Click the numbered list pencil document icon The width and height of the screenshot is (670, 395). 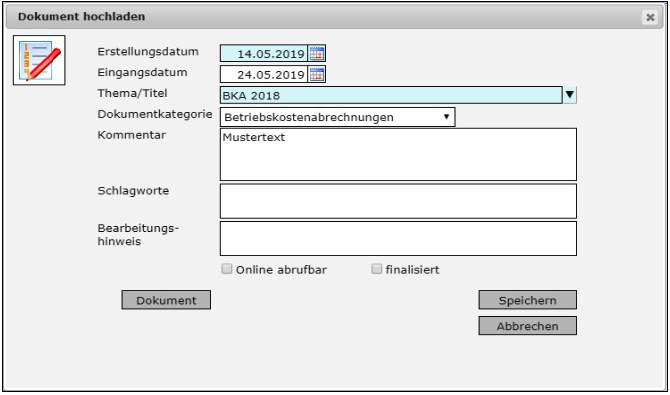point(39,60)
